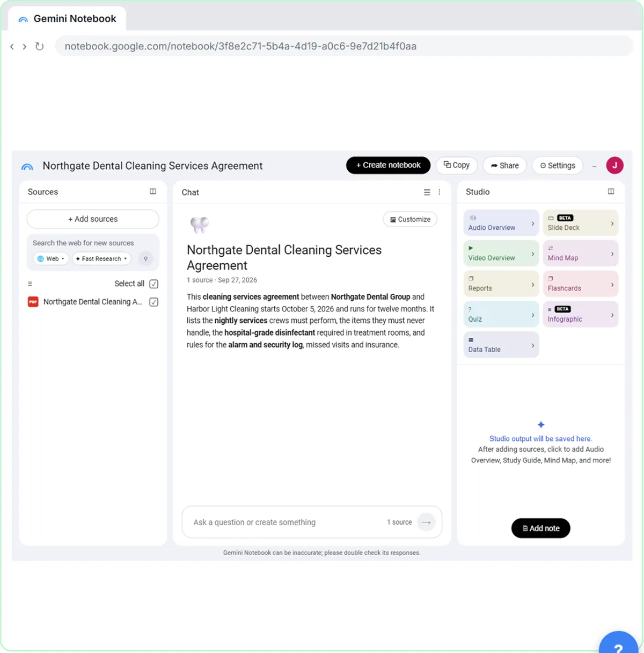The image size is (644, 653).
Task: Open chat three-dot more menu
Action: coord(440,192)
